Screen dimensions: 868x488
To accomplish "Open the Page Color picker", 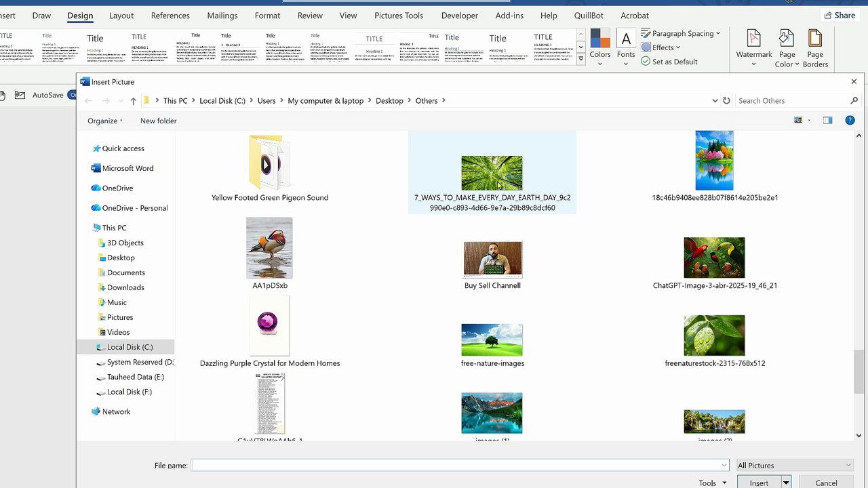I will [x=787, y=47].
